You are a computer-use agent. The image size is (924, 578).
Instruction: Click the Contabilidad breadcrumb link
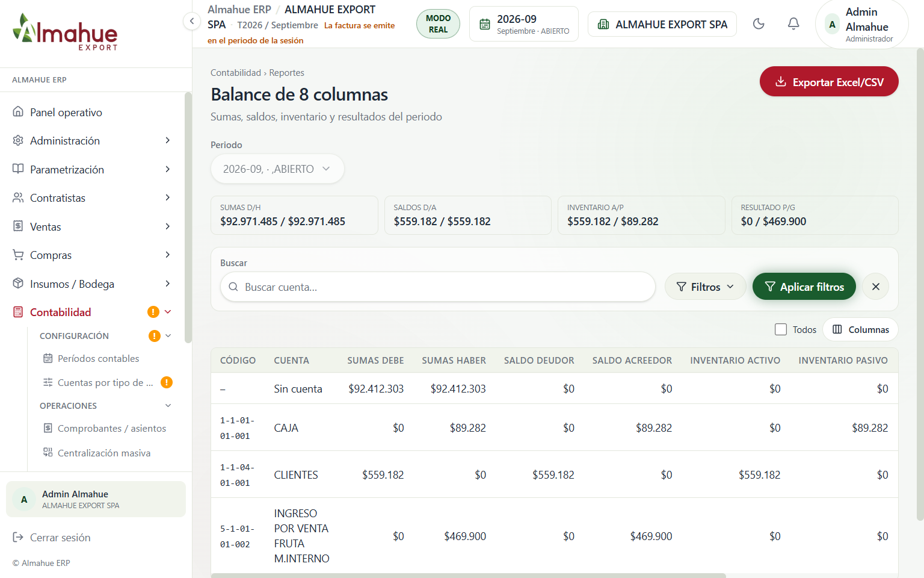[236, 73]
